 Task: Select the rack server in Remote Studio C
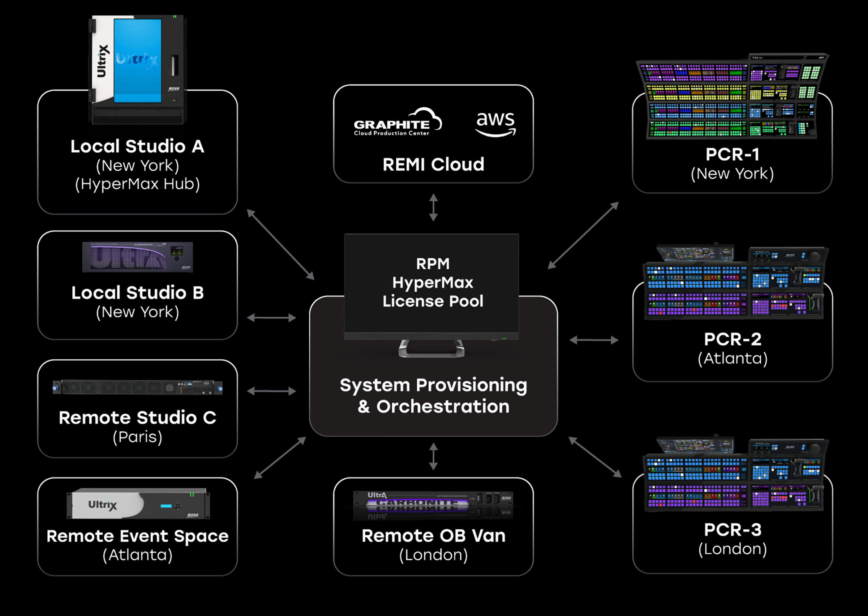pyautogui.click(x=137, y=387)
